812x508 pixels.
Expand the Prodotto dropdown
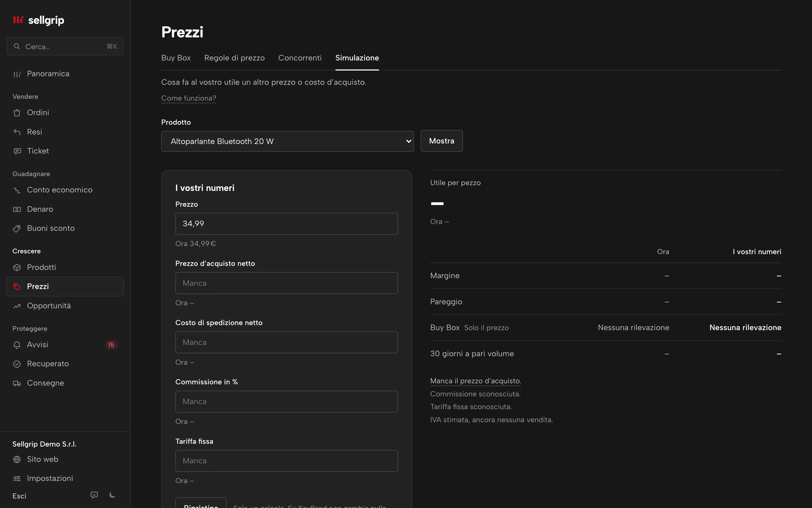point(287,141)
